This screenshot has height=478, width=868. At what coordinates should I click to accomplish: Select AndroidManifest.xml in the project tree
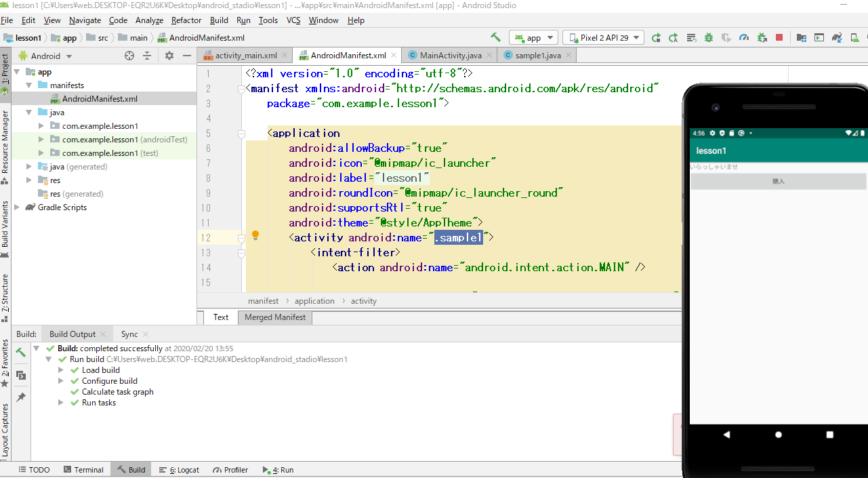[x=100, y=99]
